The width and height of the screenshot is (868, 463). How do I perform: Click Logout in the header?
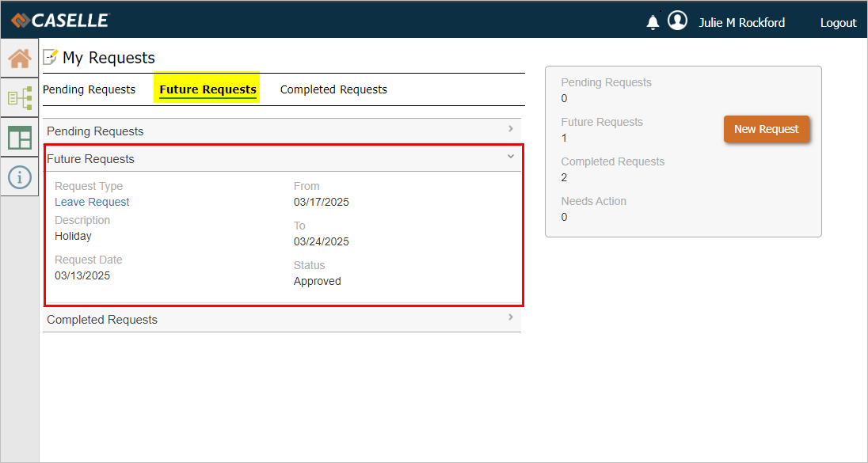point(838,23)
